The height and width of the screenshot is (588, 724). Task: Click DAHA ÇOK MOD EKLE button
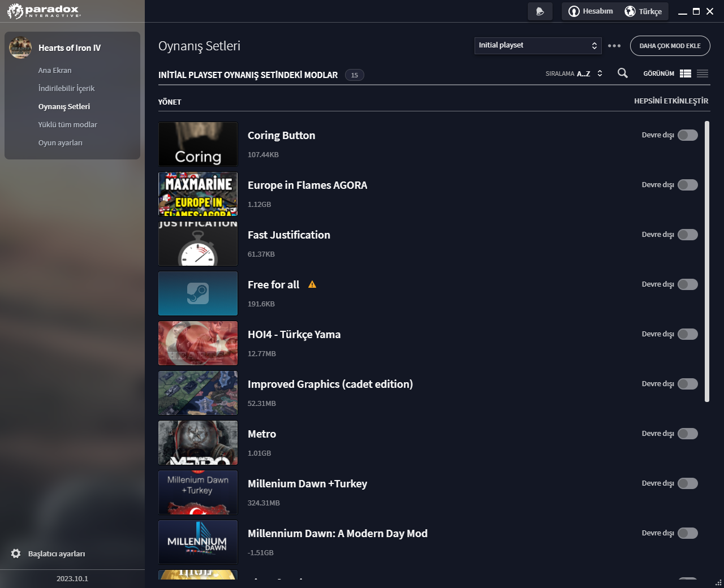coord(670,46)
